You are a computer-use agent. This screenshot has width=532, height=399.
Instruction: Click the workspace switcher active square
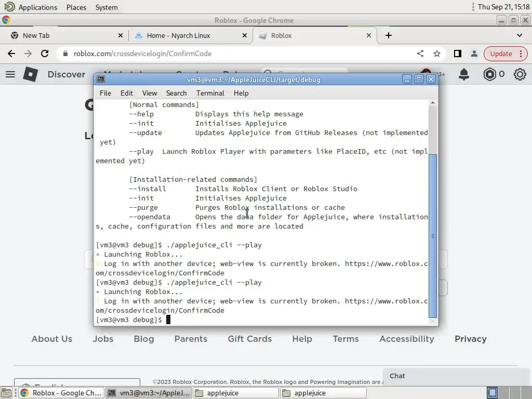point(493,393)
